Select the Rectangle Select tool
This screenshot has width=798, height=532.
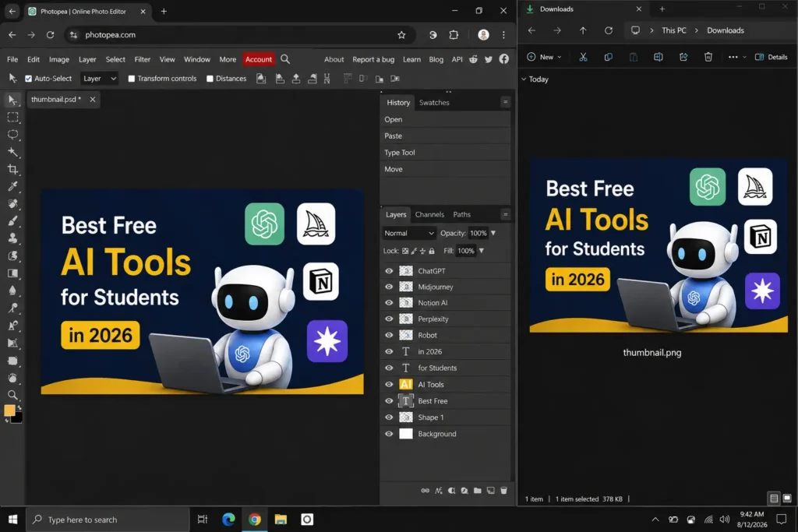tap(12, 117)
